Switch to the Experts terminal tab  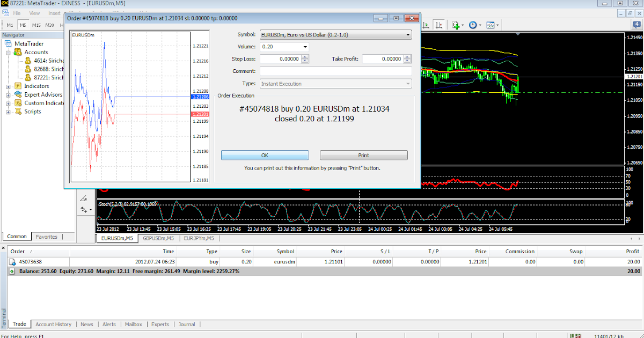pos(160,324)
